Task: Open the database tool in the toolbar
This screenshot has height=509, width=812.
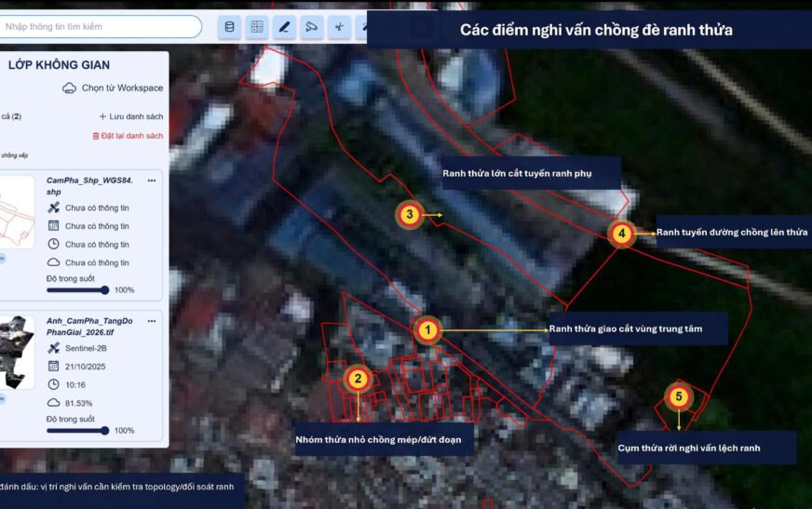Action: click(x=229, y=27)
